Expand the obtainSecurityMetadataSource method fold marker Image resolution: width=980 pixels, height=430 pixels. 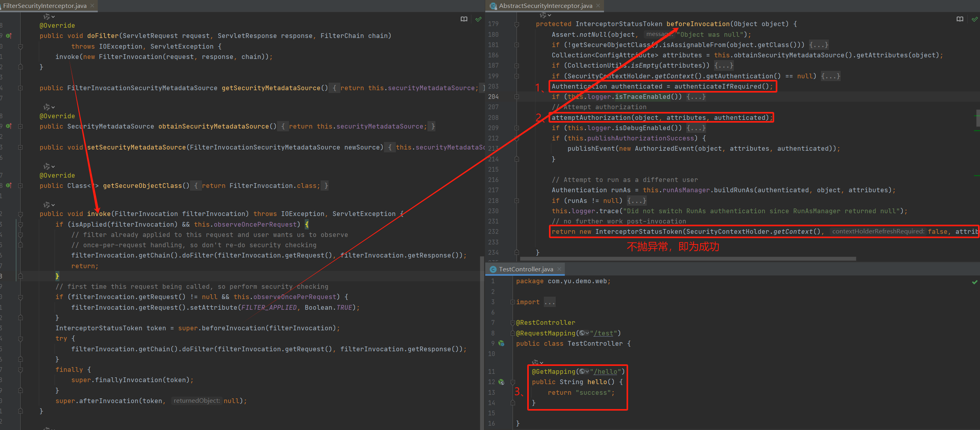click(21, 126)
